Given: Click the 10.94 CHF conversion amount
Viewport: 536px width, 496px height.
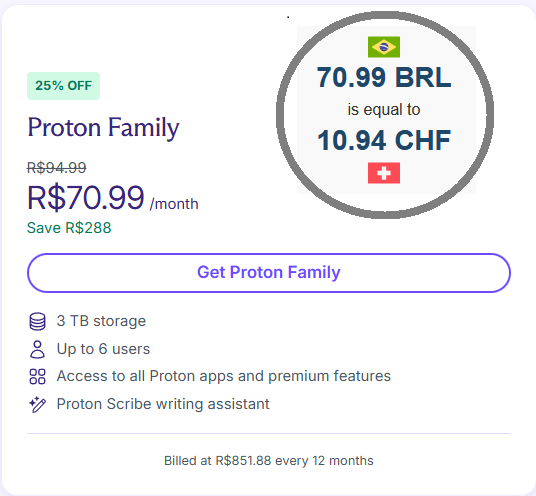Looking at the screenshot, I should 384,140.
